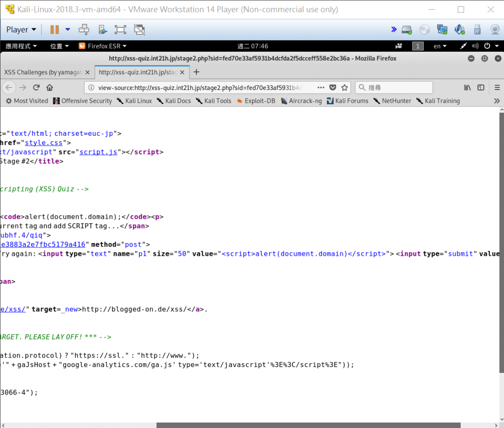Viewport: 504px width, 428px height.
Task: Click the view-source URL address field
Action: click(201, 88)
